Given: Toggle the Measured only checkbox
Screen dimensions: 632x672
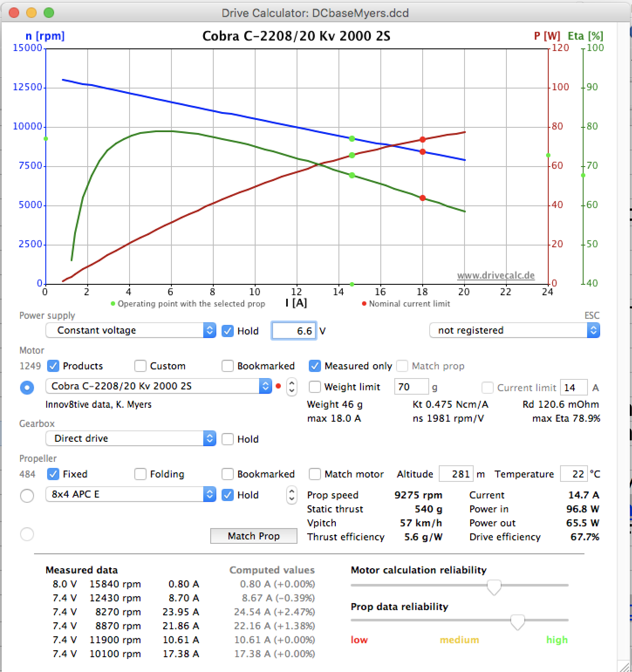Looking at the screenshot, I should coord(315,366).
